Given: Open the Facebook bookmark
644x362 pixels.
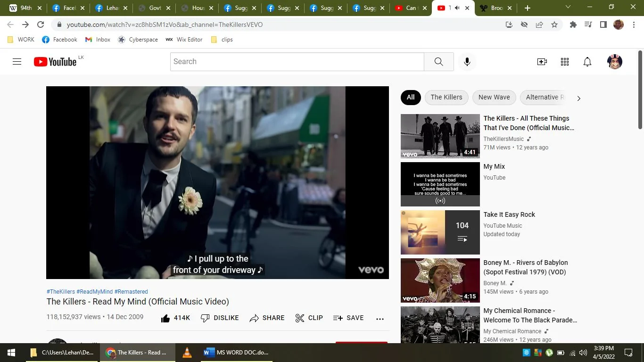Looking at the screenshot, I should point(60,40).
